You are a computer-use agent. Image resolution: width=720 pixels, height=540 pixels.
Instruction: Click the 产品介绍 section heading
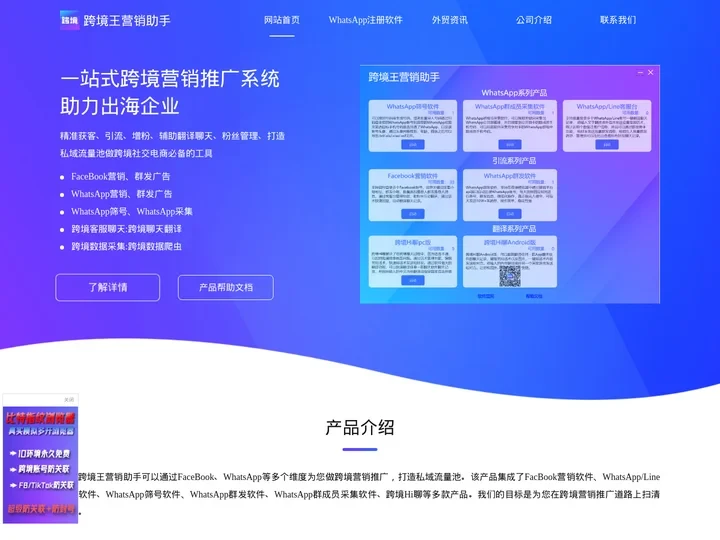[x=360, y=428]
